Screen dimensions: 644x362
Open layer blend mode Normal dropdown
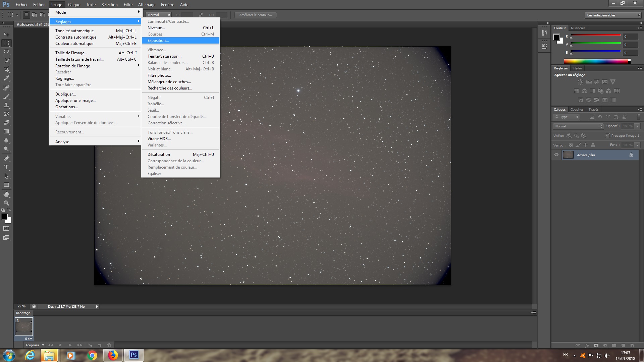click(x=578, y=126)
